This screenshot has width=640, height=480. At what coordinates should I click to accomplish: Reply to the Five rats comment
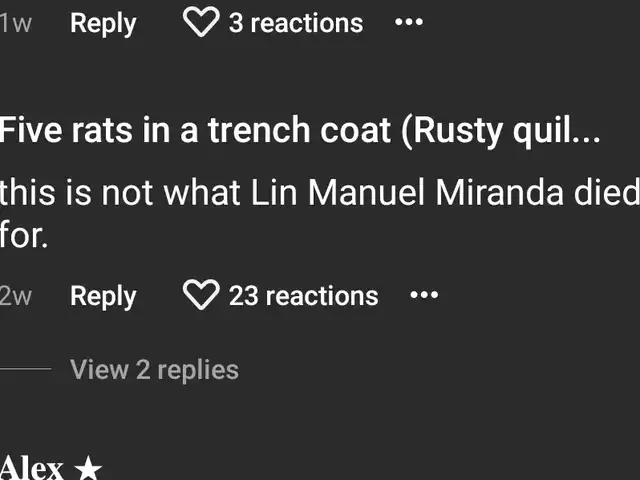pos(103,296)
